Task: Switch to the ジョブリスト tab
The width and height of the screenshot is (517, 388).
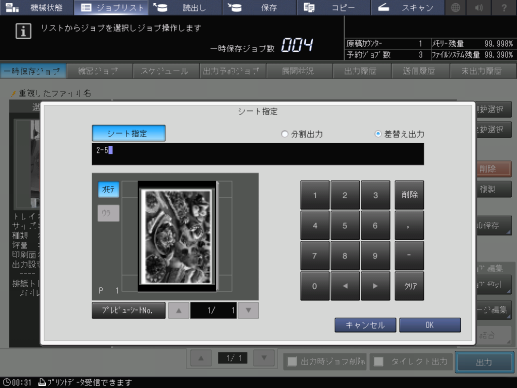Action: pos(111,7)
